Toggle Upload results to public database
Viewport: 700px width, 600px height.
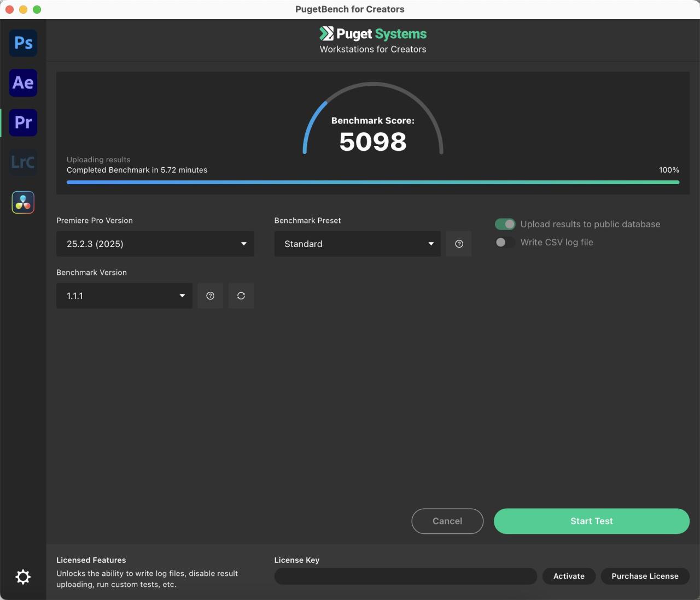click(505, 224)
